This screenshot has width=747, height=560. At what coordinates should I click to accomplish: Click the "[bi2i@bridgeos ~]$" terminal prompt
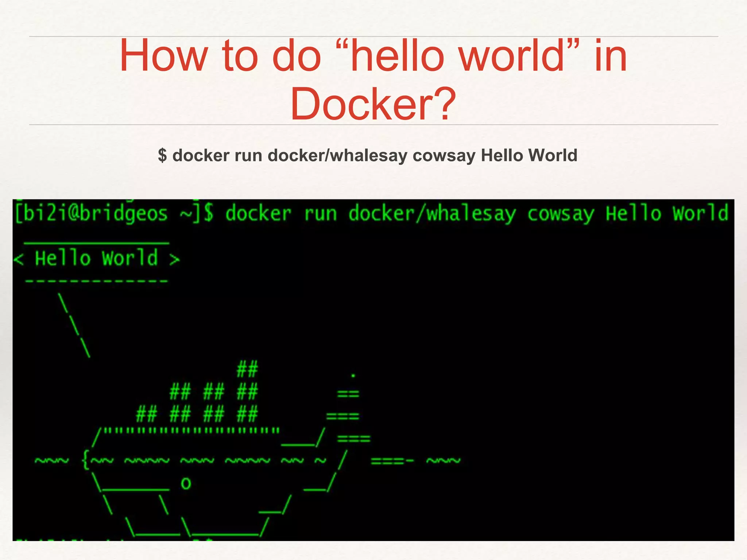[x=114, y=214]
